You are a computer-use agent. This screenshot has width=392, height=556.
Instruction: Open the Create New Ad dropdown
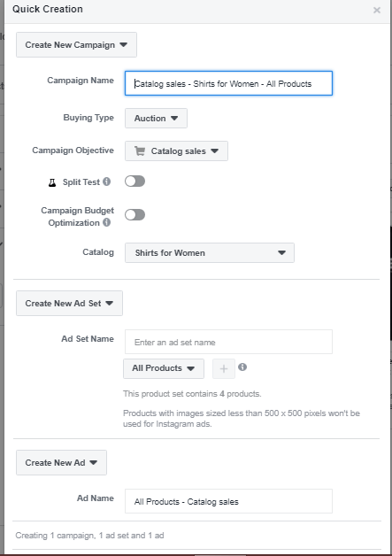coord(61,462)
